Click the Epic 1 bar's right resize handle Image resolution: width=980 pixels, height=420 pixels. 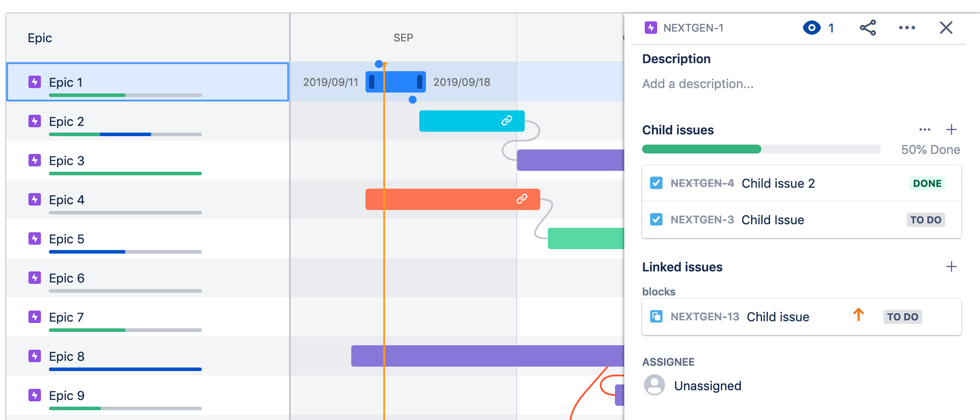[x=419, y=82]
